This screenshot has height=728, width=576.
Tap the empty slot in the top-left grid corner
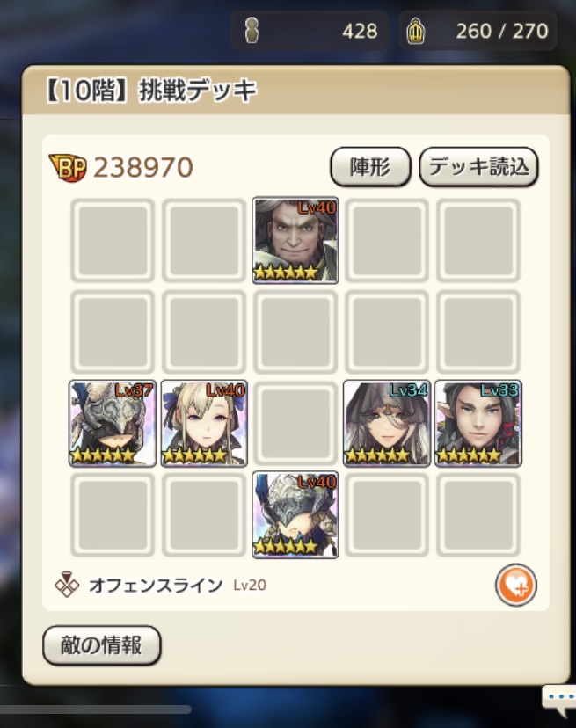(x=113, y=240)
